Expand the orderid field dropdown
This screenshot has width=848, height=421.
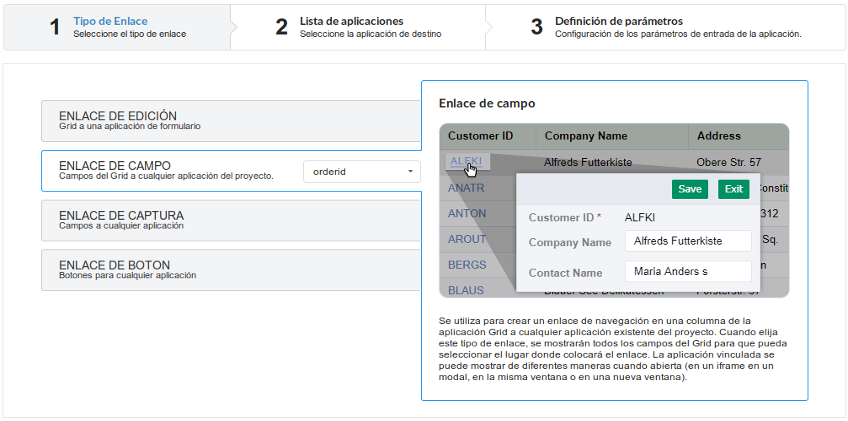click(x=362, y=172)
